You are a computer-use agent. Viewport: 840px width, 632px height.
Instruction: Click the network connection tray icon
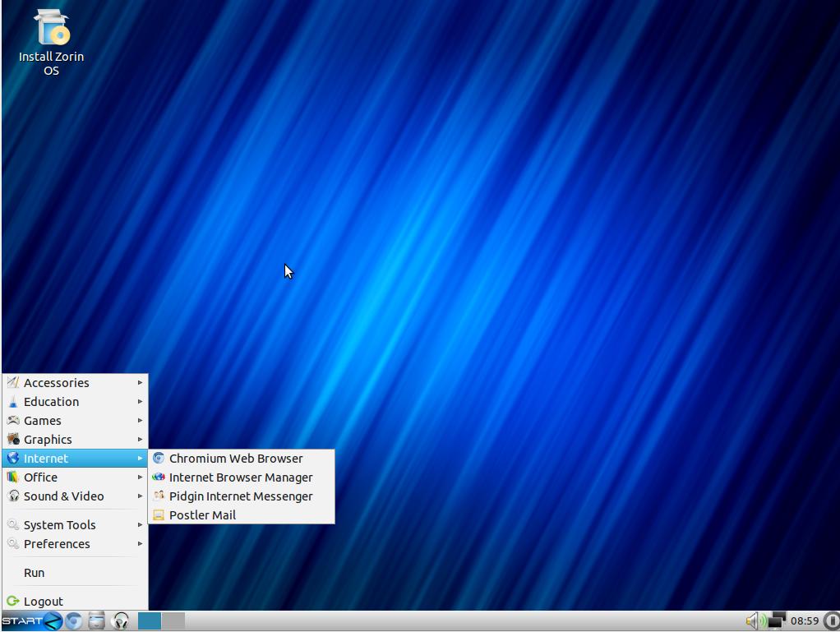(x=777, y=620)
